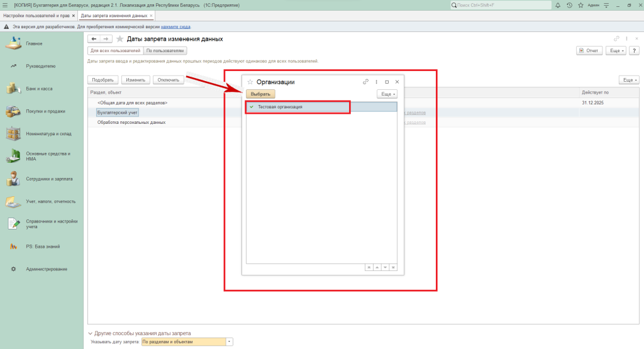
Task: Switch to 'Для всех пользователей' mode
Action: tap(115, 50)
